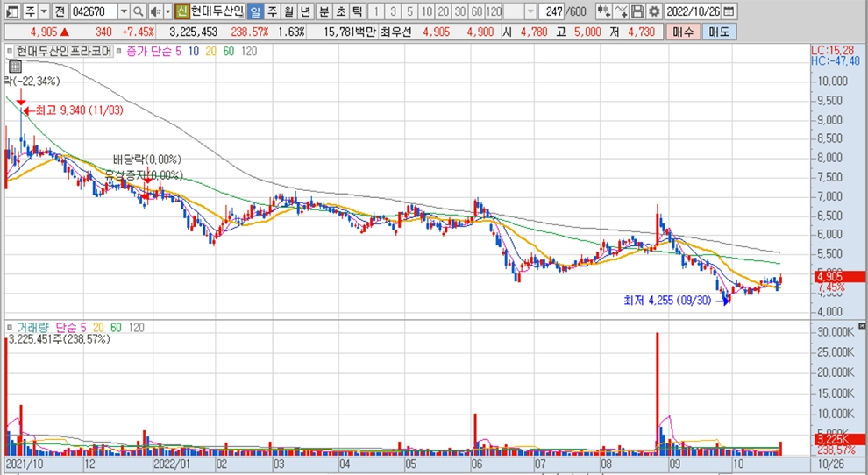
Task: Select interval button 30
Action: [459, 11]
